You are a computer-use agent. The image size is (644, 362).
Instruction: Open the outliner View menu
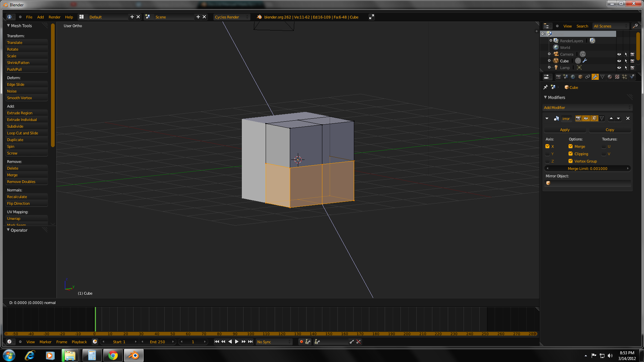pos(568,26)
